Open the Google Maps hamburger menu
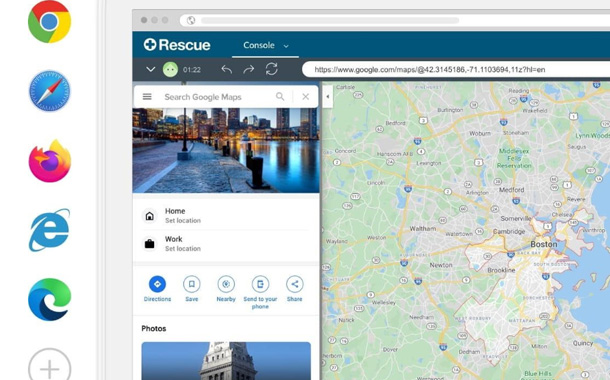Image resolution: width=610 pixels, height=380 pixels. point(147,96)
